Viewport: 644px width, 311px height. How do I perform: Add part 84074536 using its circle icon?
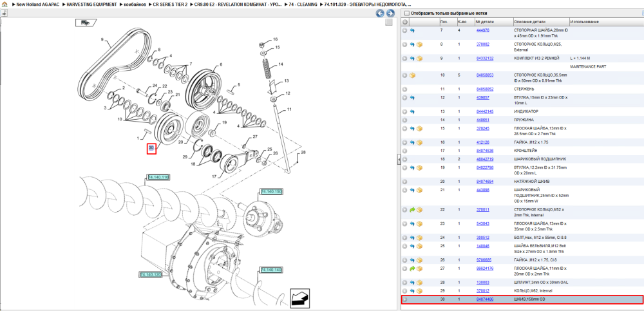405,151
